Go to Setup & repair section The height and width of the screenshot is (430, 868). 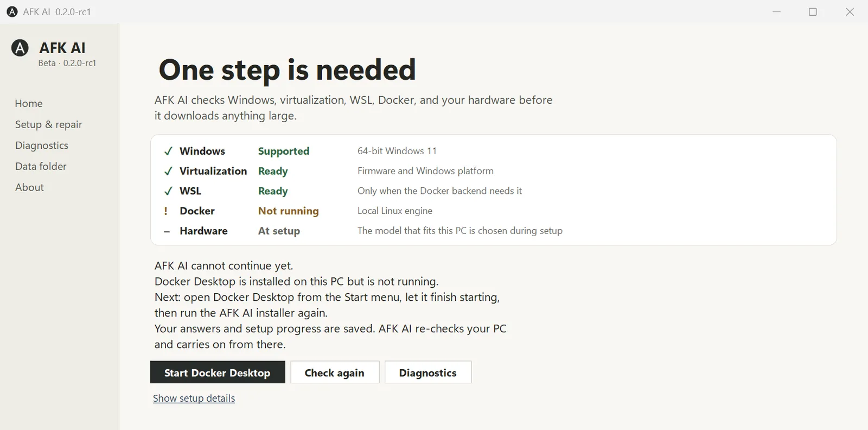pos(49,124)
